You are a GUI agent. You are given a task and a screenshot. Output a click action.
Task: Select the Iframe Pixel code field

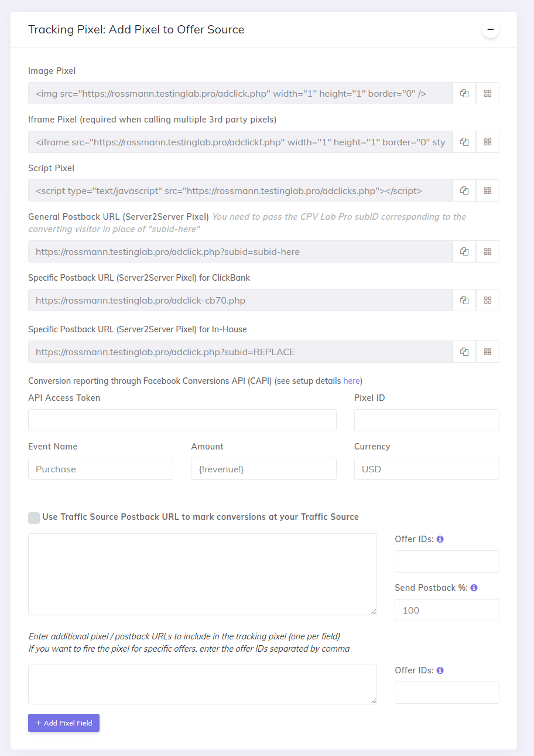pos(241,142)
